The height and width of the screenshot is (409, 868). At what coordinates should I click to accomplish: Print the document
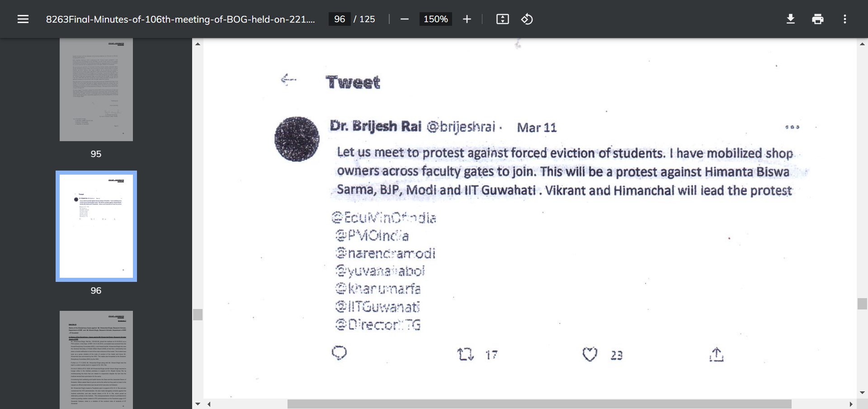[x=818, y=19]
